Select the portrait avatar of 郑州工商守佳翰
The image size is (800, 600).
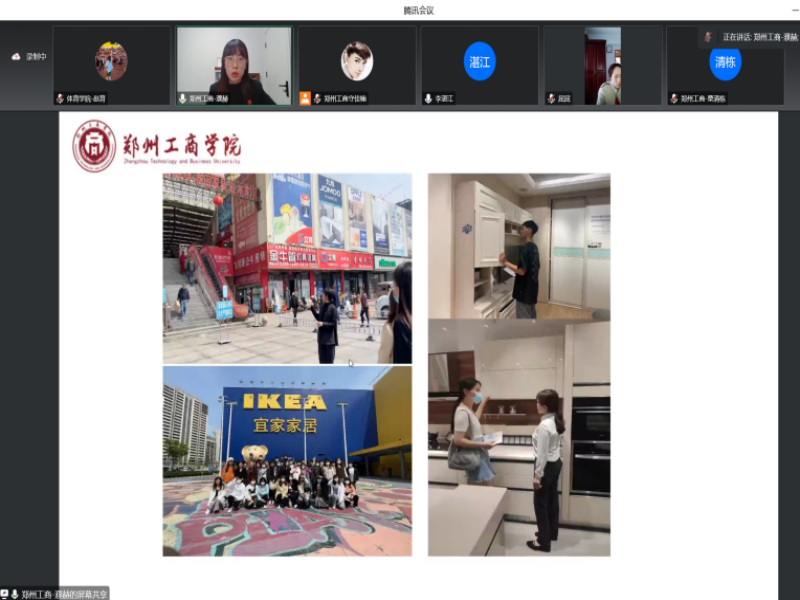[x=357, y=61]
